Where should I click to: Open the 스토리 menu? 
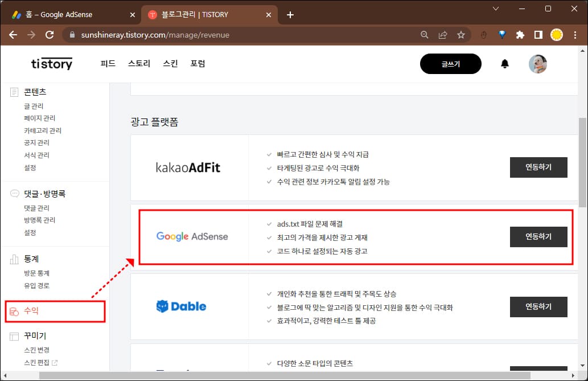139,63
